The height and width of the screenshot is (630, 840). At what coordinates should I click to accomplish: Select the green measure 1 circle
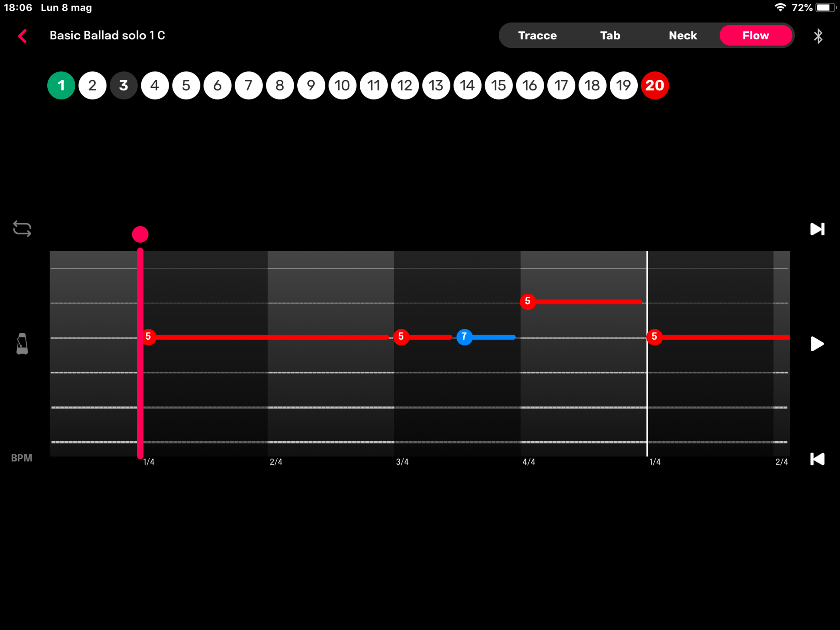[x=61, y=86]
